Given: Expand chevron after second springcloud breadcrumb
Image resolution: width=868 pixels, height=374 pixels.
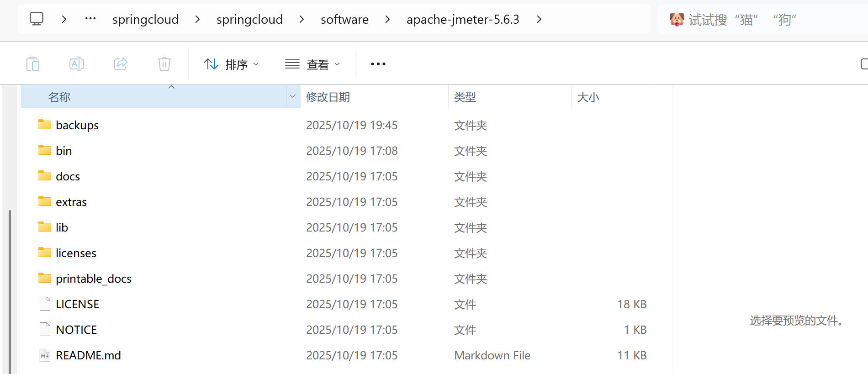Looking at the screenshot, I should pos(302,19).
